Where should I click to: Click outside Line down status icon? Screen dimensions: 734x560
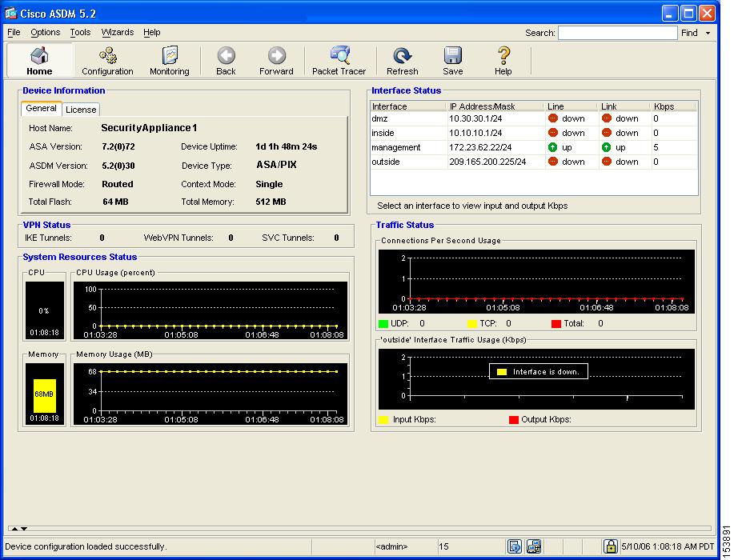tap(553, 162)
